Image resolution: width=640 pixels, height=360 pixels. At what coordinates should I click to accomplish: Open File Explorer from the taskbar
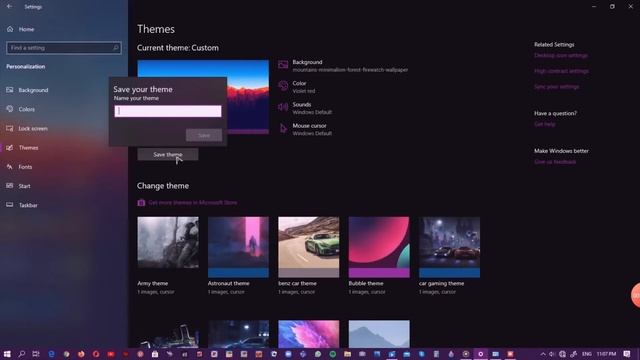click(x=347, y=354)
